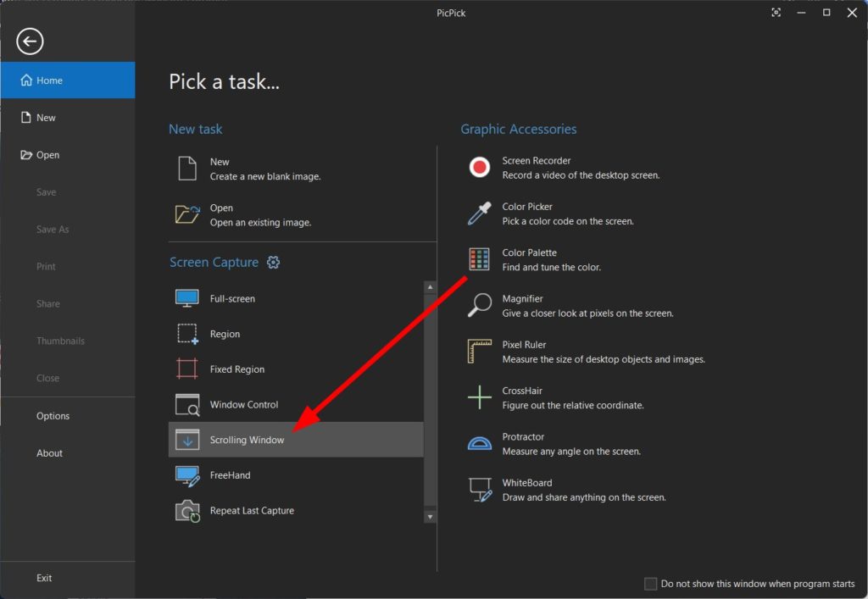The image size is (868, 599).
Task: Open the Options menu entry
Action: [x=53, y=416]
